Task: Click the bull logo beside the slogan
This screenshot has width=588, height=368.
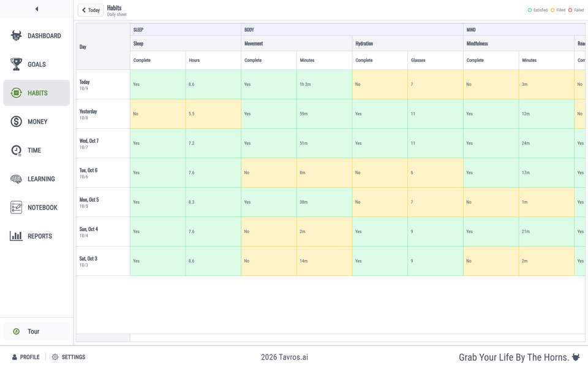Action: 576,357
